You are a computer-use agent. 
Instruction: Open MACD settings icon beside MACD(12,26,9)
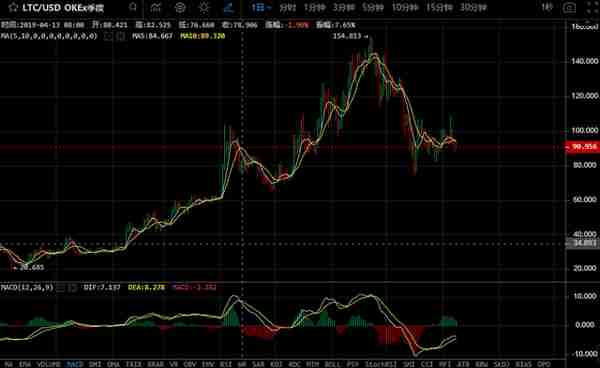point(60,287)
